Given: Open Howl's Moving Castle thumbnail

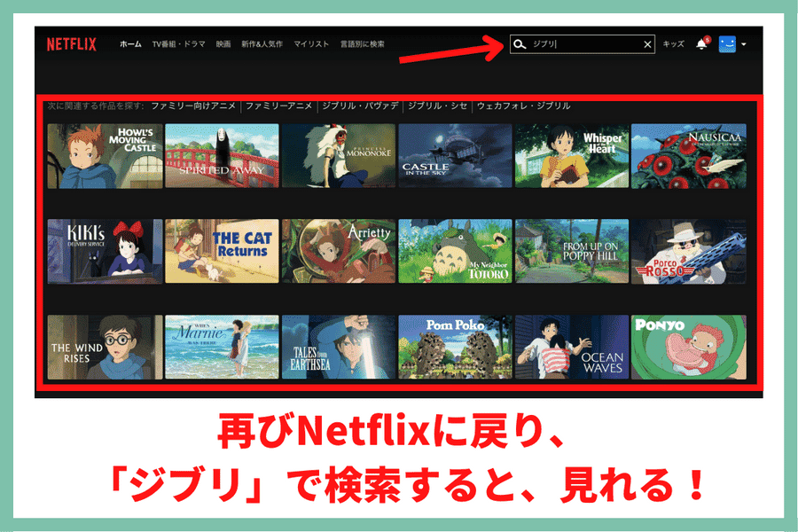Looking at the screenshot, I should click(x=106, y=156).
